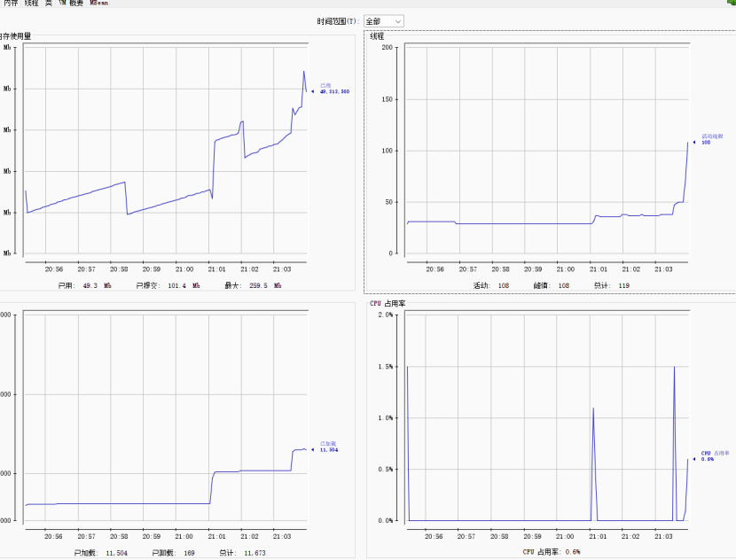Click the 线程 threads chart area
This screenshot has width=736, height=560.
click(547, 151)
